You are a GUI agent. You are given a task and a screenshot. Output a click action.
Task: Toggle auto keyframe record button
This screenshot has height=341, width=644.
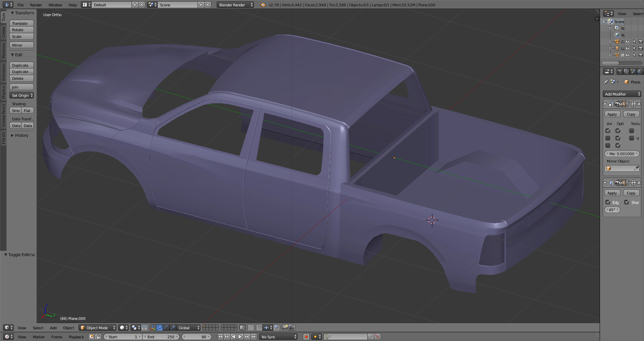tap(306, 337)
